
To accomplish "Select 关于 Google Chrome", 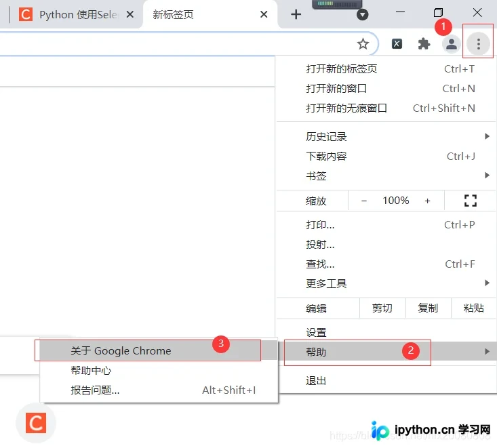I will pos(159,350).
